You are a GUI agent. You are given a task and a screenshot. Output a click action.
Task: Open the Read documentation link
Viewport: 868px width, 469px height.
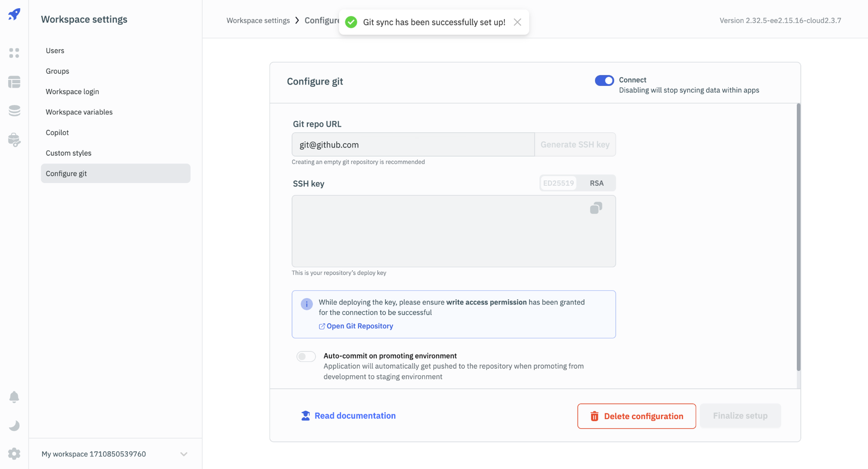pos(355,416)
